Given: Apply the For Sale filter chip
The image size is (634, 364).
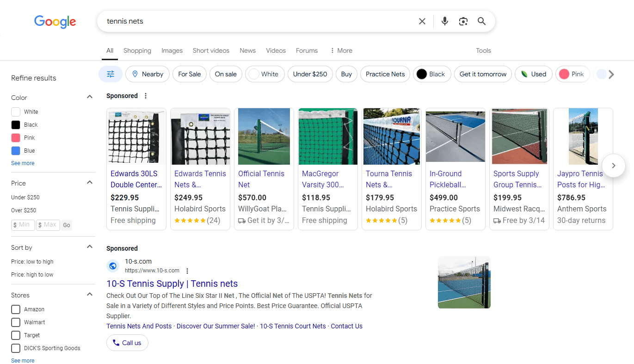Looking at the screenshot, I should [190, 74].
